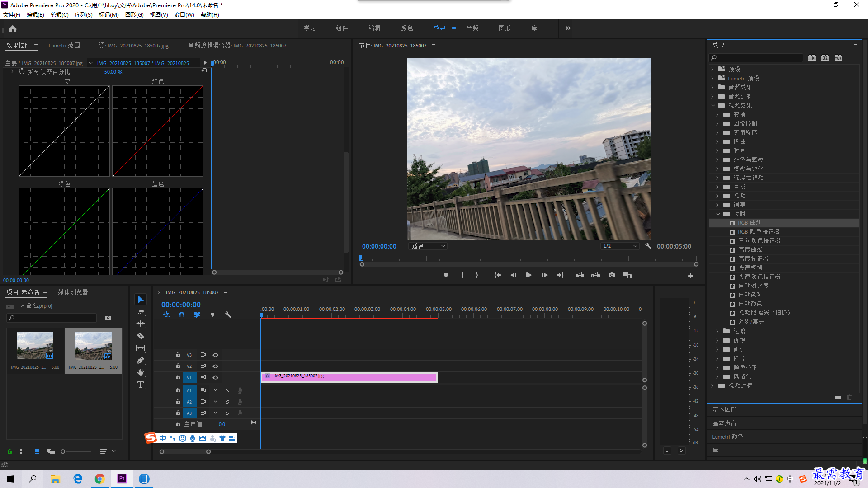Select the Pen tool

pos(141,360)
